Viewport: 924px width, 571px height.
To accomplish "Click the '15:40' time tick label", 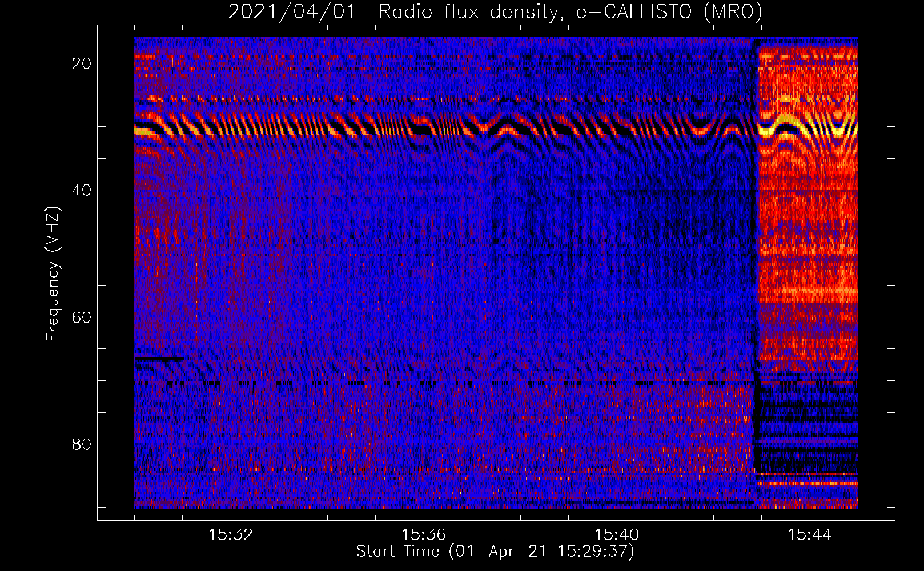I will (x=617, y=534).
